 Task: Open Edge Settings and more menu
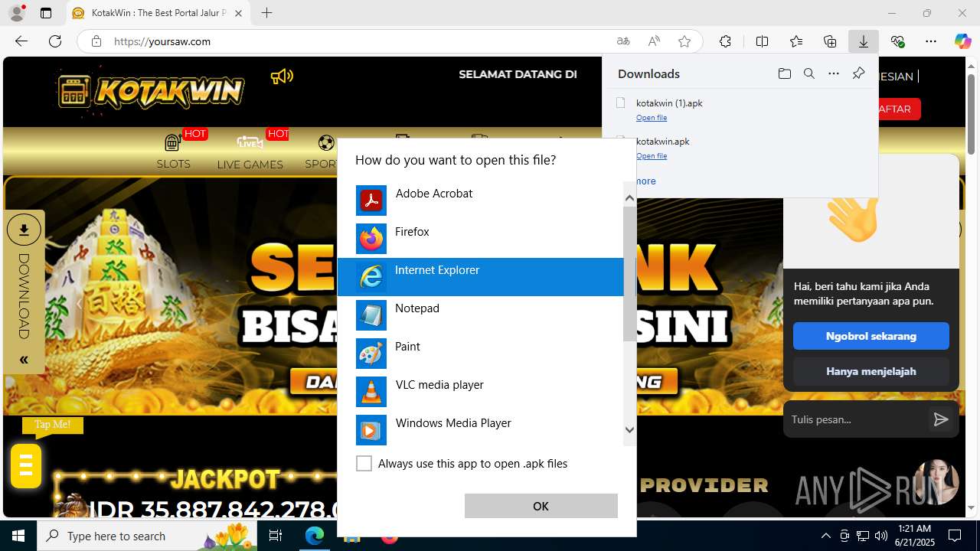pos(931,41)
